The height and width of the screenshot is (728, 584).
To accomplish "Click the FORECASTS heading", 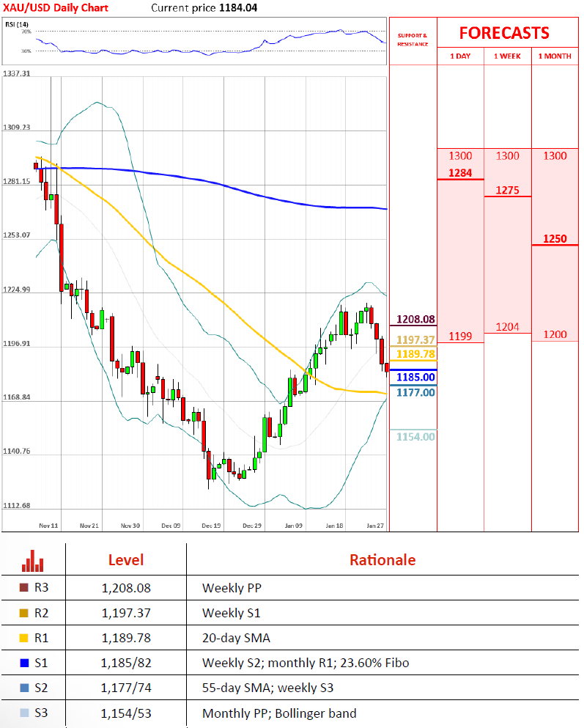I will pos(504,33).
